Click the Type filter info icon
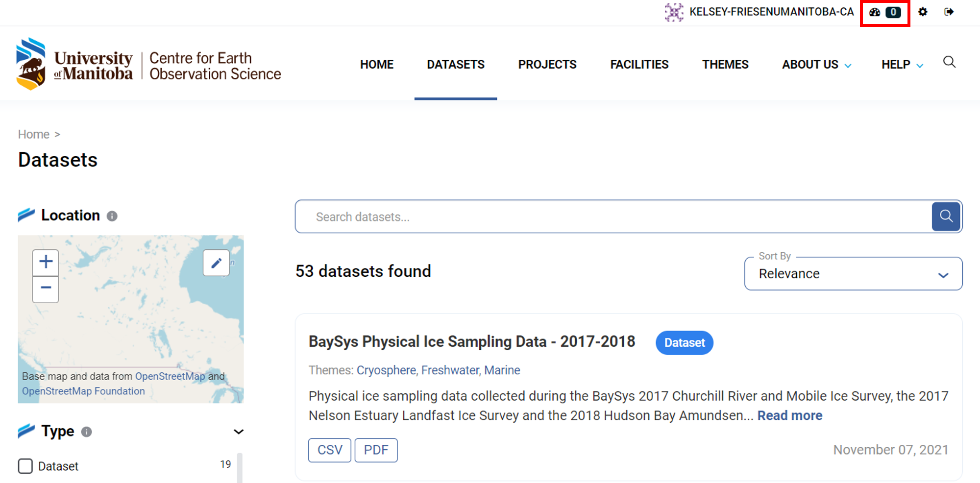The height and width of the screenshot is (483, 980). (x=87, y=432)
